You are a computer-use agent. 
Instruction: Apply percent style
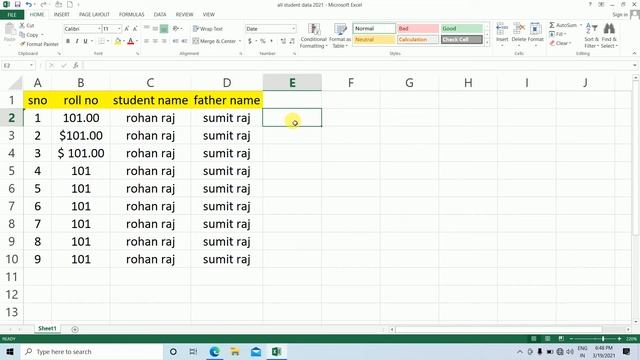pos(262,41)
